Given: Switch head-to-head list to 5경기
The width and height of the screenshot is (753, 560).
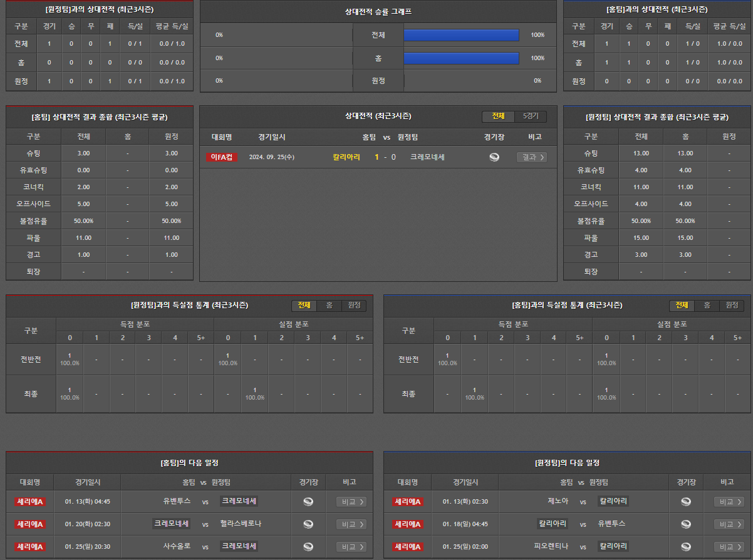Looking at the screenshot, I should pyautogui.click(x=530, y=117).
